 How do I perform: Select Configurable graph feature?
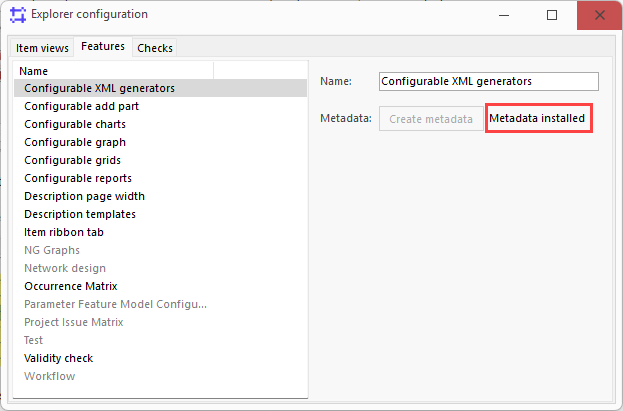click(x=161, y=142)
